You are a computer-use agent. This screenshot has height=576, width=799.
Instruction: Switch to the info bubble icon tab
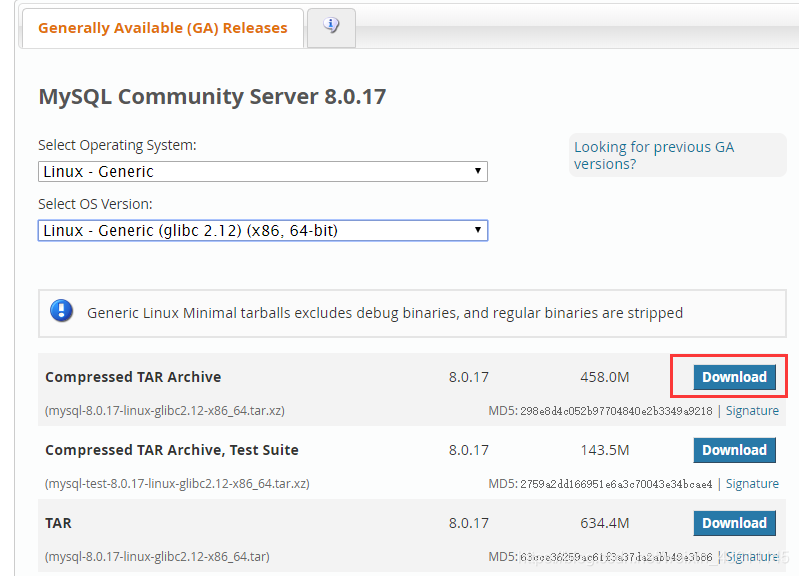pos(331,28)
